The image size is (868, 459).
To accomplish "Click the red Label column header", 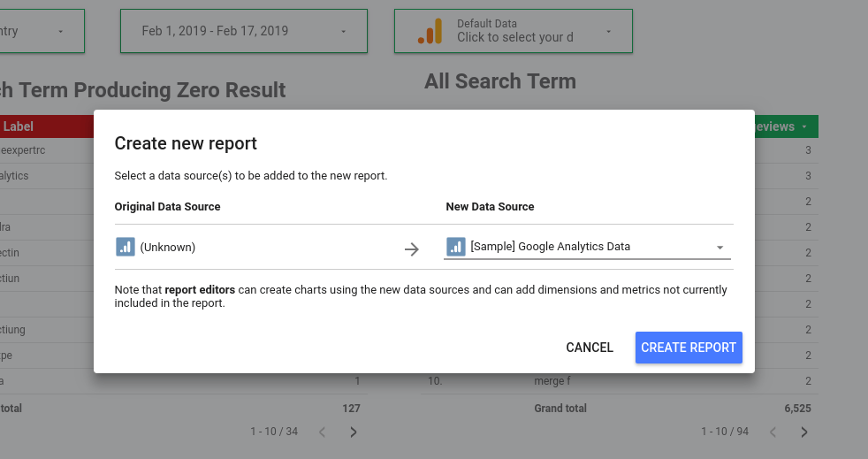I will 47,126.
